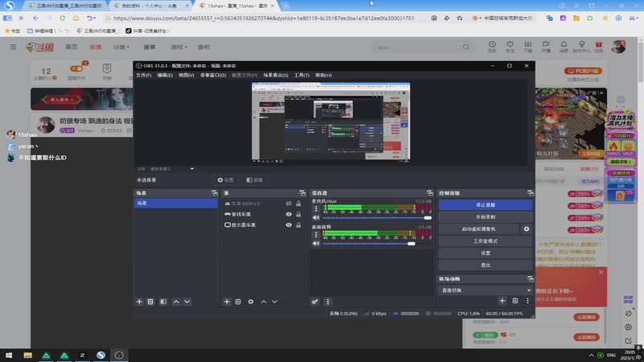Open mic/Aux channel three-dot options
The height and width of the screenshot is (362, 644).
point(316,208)
